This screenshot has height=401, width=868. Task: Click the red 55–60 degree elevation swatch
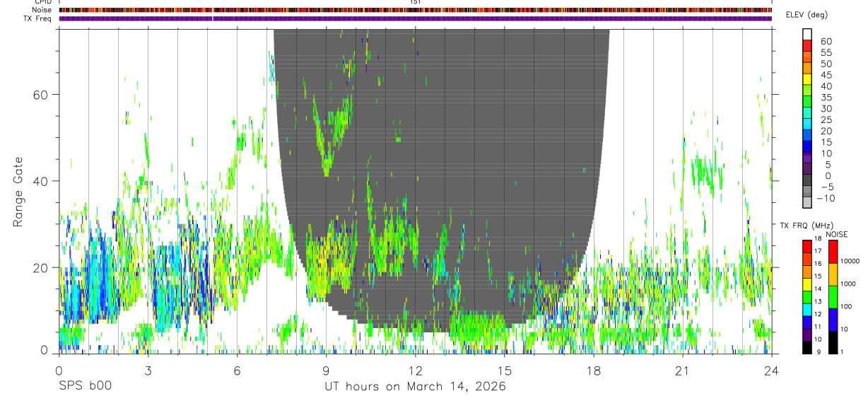807,46
